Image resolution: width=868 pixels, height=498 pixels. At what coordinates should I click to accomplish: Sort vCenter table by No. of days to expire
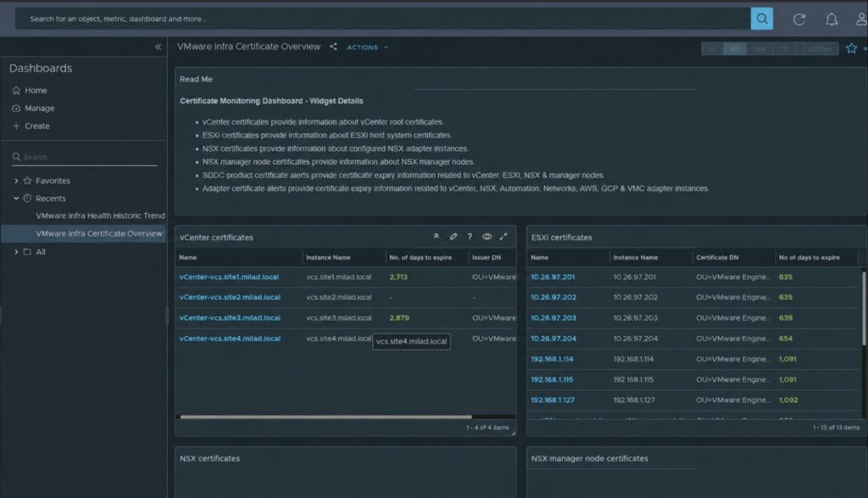(420, 258)
